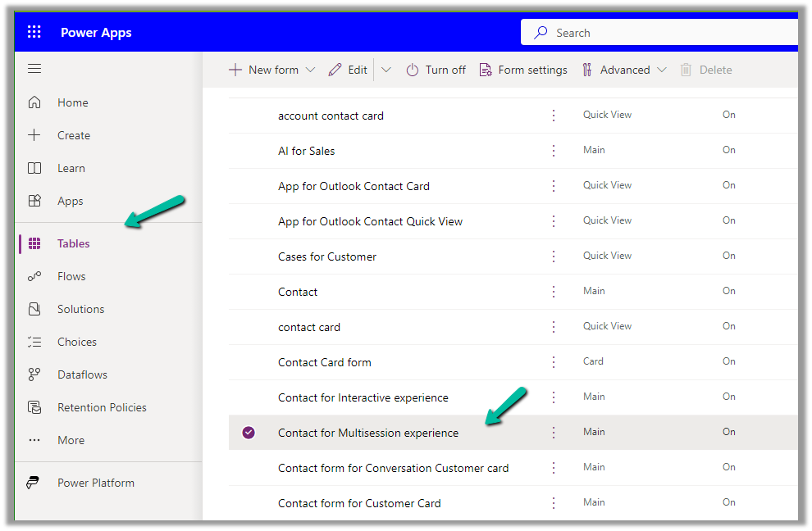Open Form settings
This screenshot has width=812, height=531.
[523, 70]
